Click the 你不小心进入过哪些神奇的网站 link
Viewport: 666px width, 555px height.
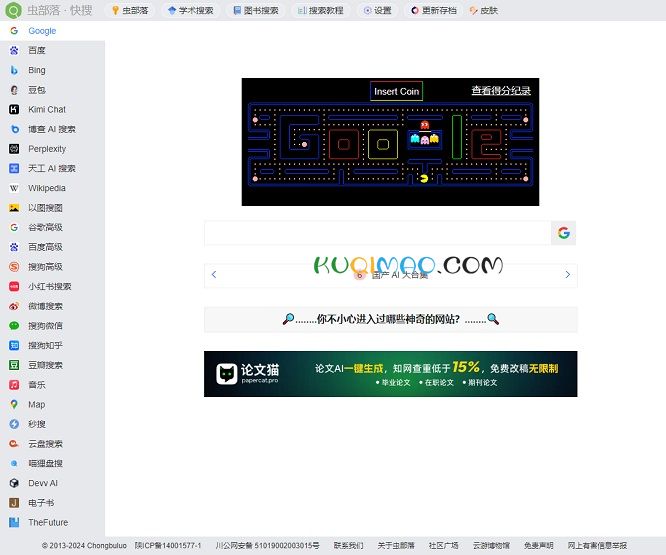coord(391,319)
